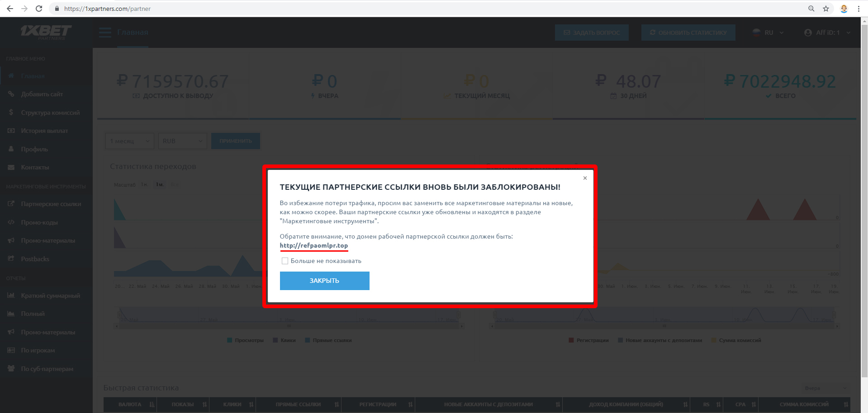Sort the table by the ПОКАЗЫ sort icon
The height and width of the screenshot is (413, 868).
pyautogui.click(x=205, y=404)
